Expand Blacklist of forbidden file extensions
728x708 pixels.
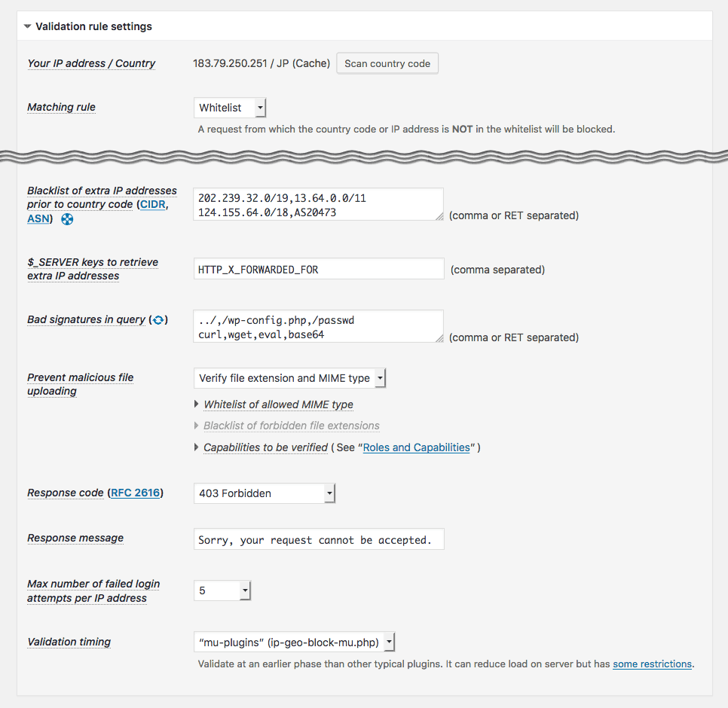click(x=291, y=426)
